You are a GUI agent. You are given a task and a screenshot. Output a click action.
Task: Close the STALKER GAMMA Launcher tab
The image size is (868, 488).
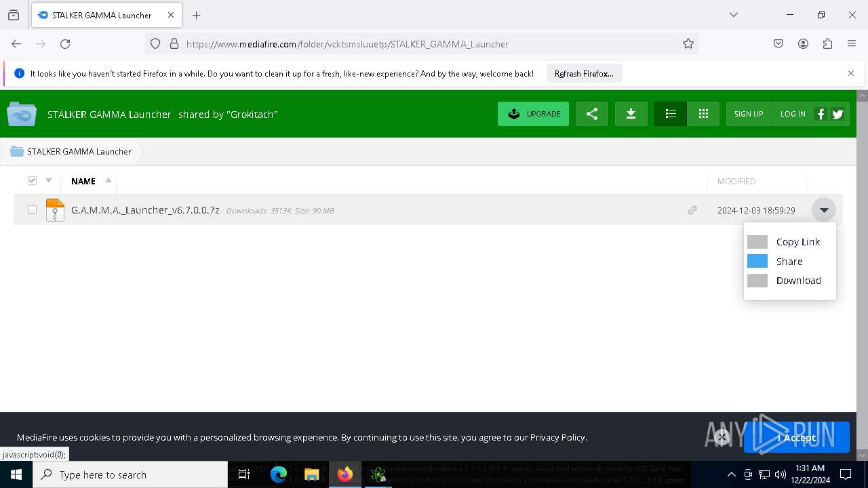click(171, 15)
